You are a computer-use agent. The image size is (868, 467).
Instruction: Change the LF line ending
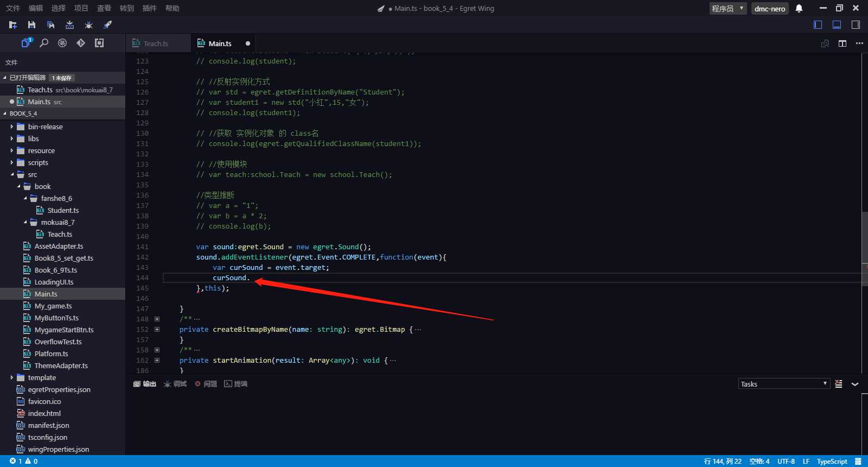coord(806,461)
